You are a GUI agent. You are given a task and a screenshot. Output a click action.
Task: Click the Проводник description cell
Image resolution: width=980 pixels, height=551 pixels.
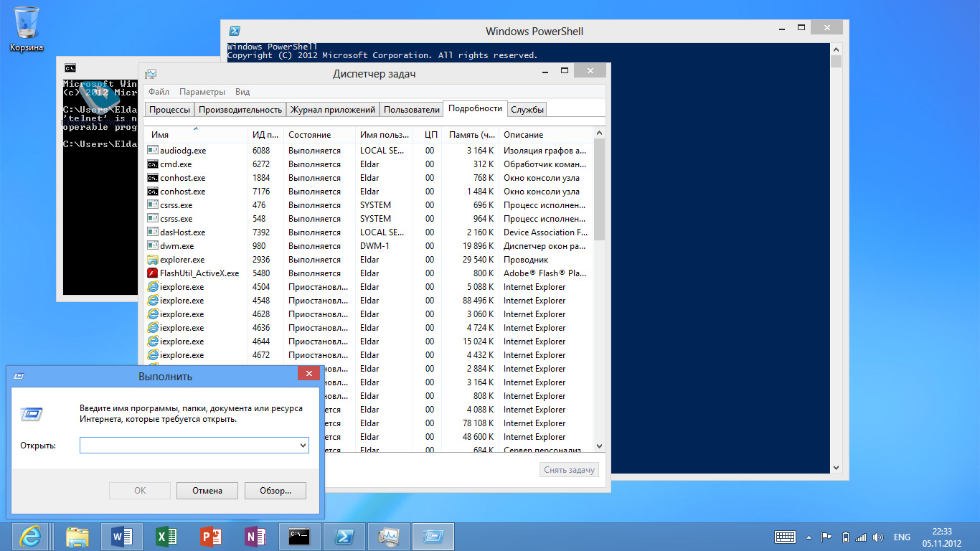526,260
